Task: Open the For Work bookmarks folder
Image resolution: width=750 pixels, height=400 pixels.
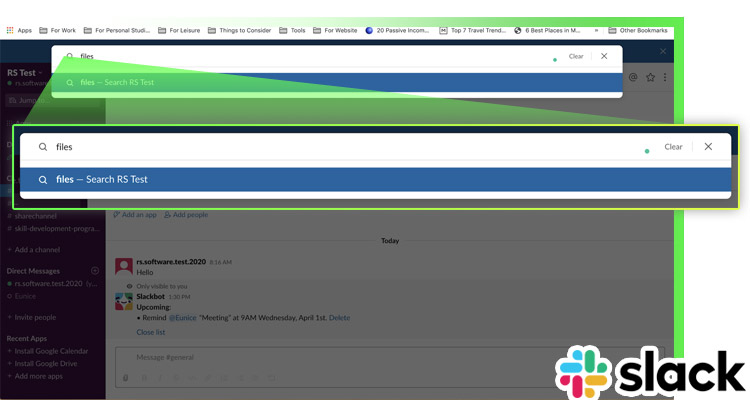Action: pos(57,30)
